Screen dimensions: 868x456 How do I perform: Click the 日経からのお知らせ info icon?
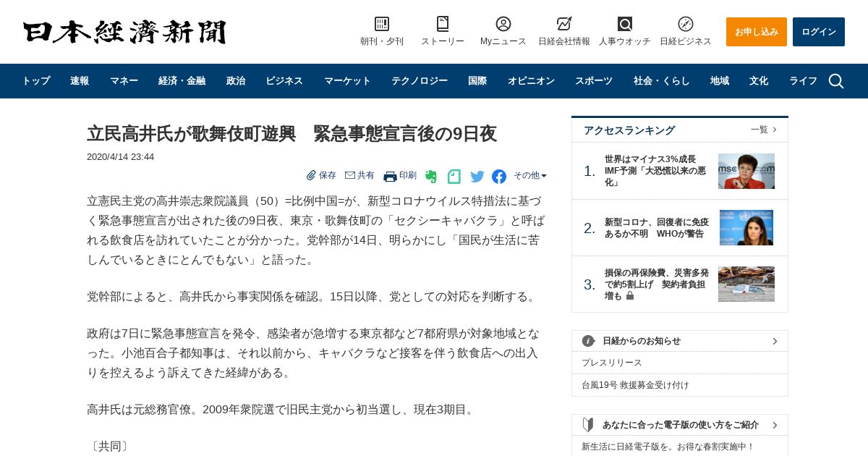point(589,341)
